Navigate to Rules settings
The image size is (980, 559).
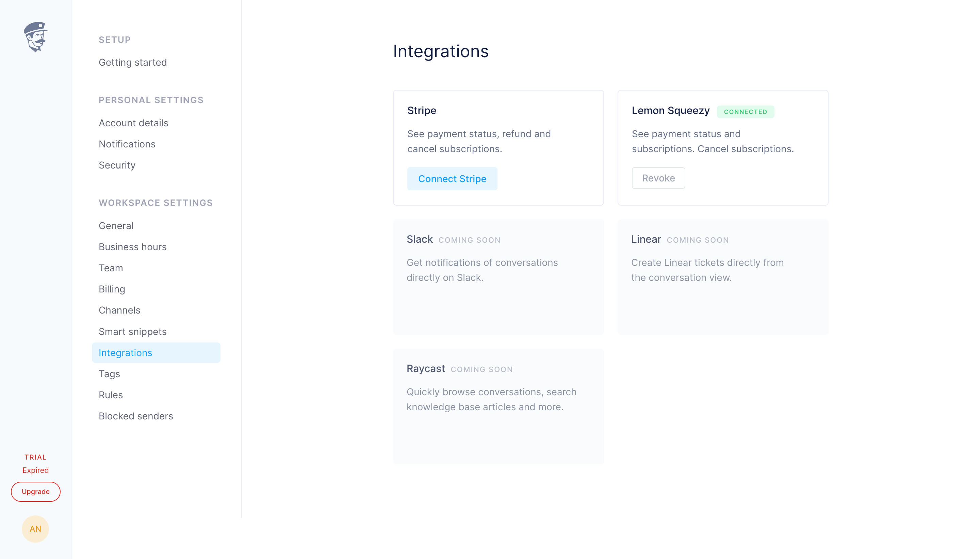coord(111,395)
